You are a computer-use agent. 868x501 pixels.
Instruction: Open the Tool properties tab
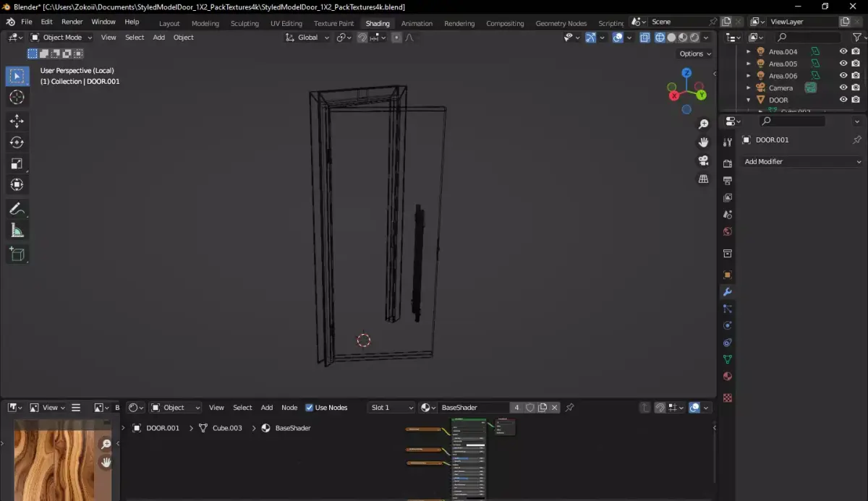coord(728,142)
